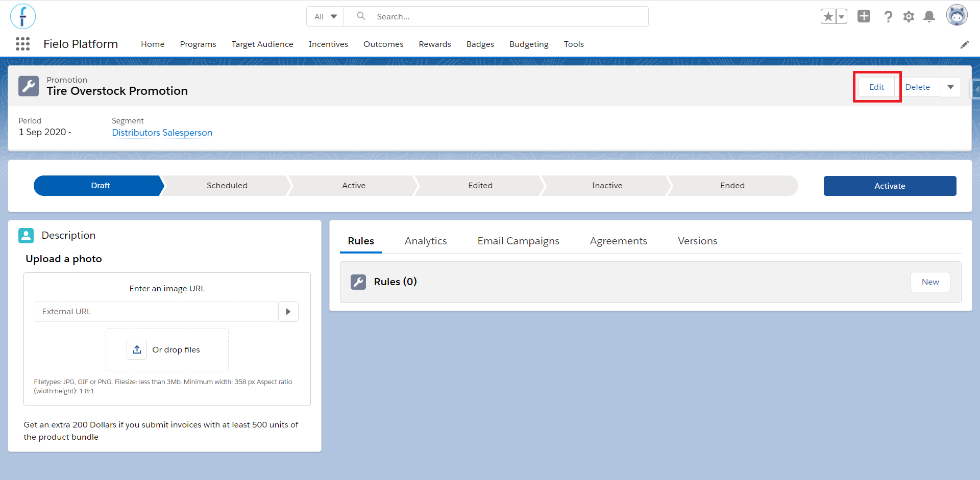
Task: Click the 'Or drop files' label
Action: tap(176, 350)
